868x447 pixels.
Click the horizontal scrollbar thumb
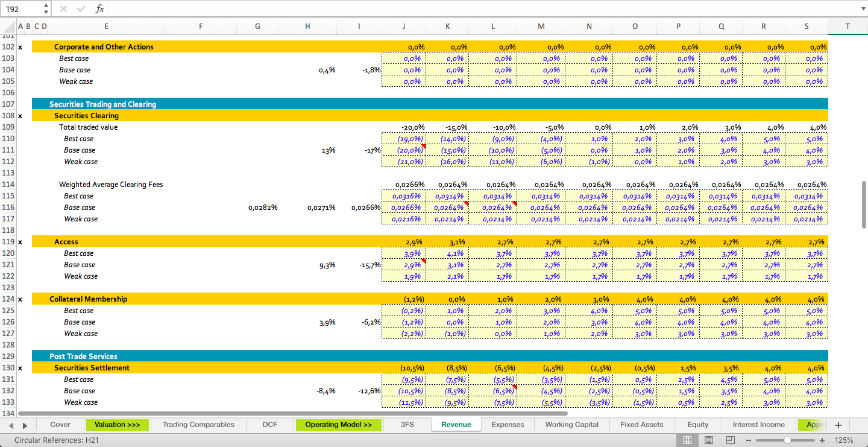tap(292, 414)
